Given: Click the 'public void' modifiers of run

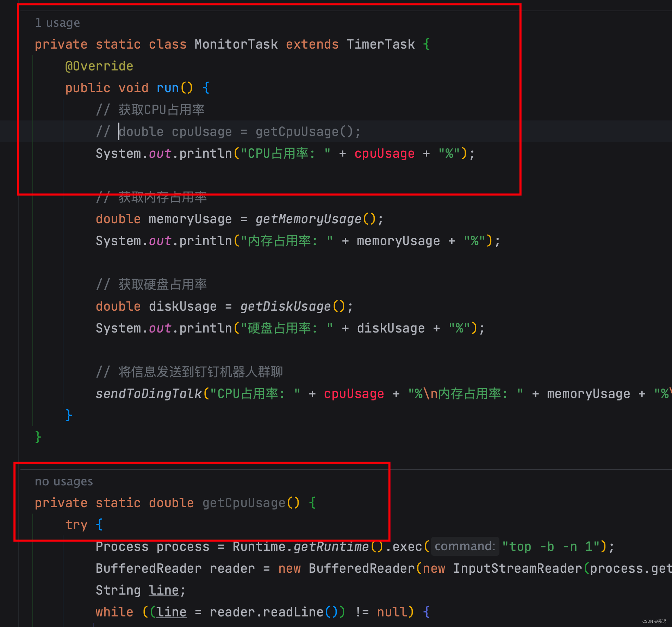Looking at the screenshot, I should 107,88.
